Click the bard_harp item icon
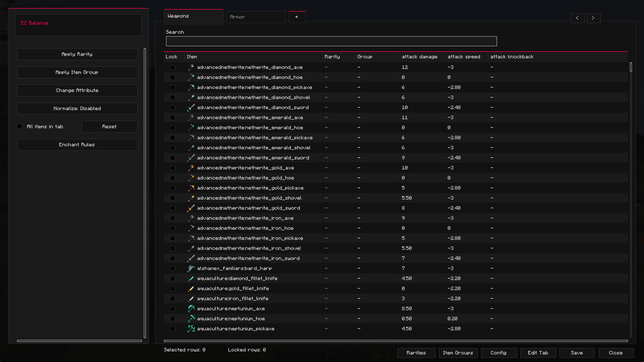This screenshot has width=644, height=362. (191, 268)
